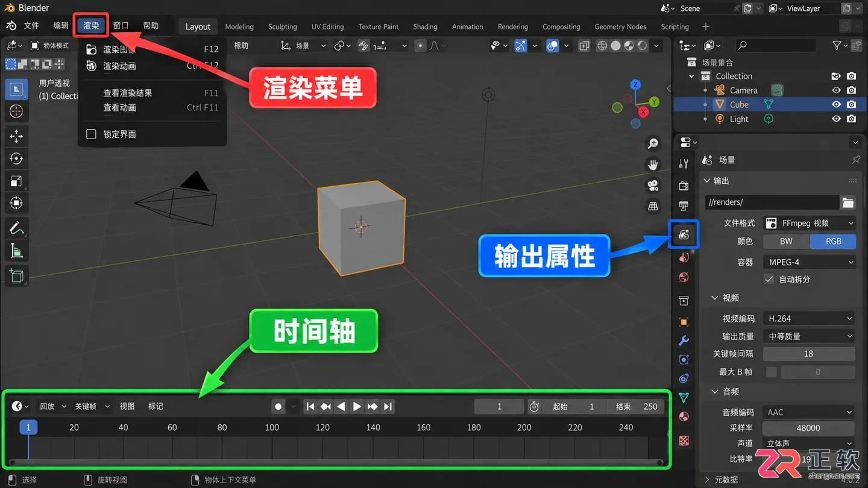Disable Camera in renders camera icon
868x488 pixels.
pyautogui.click(x=851, y=90)
